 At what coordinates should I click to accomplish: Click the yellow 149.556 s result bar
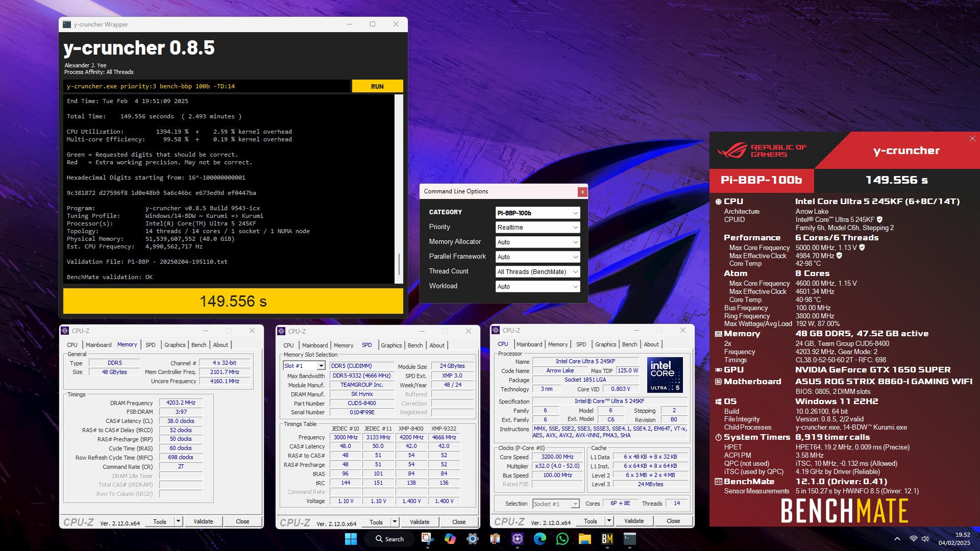(x=233, y=301)
